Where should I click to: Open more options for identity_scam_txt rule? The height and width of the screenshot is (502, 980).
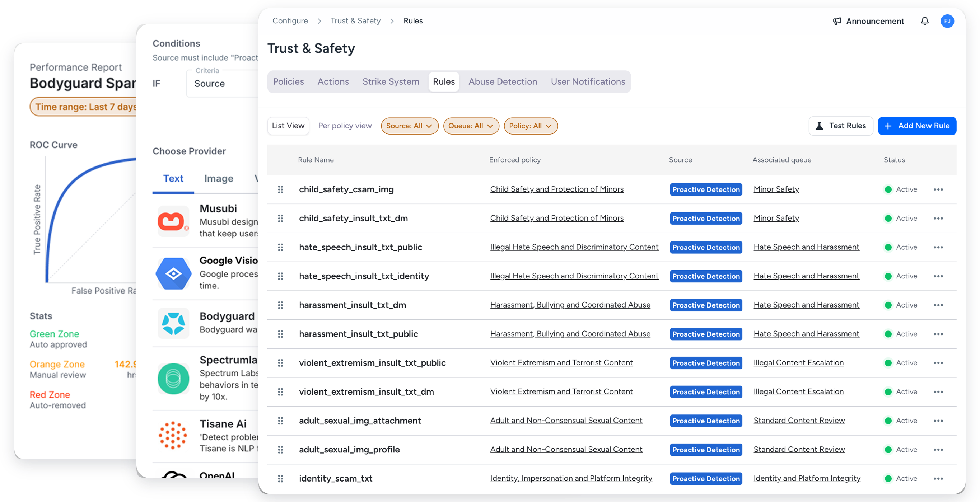(938, 478)
